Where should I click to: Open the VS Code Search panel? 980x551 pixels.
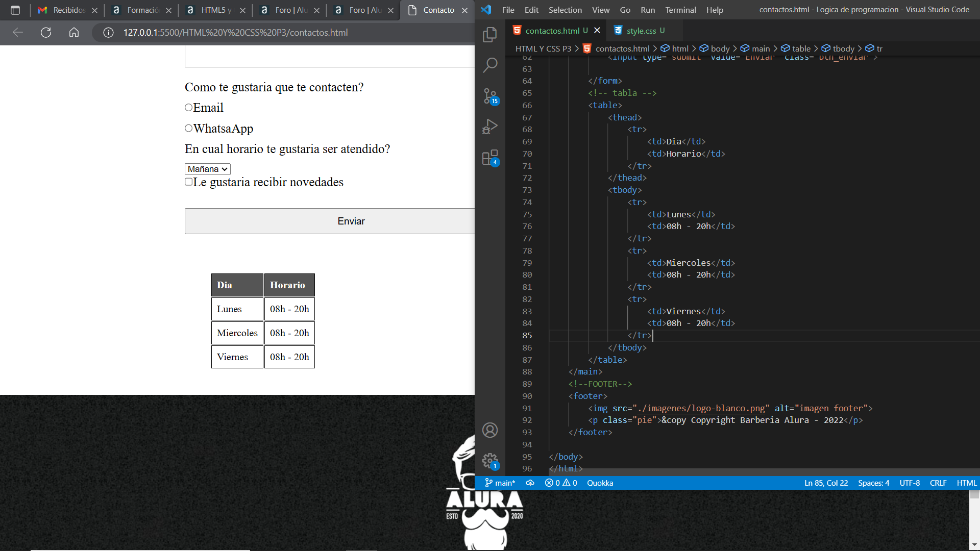point(490,65)
